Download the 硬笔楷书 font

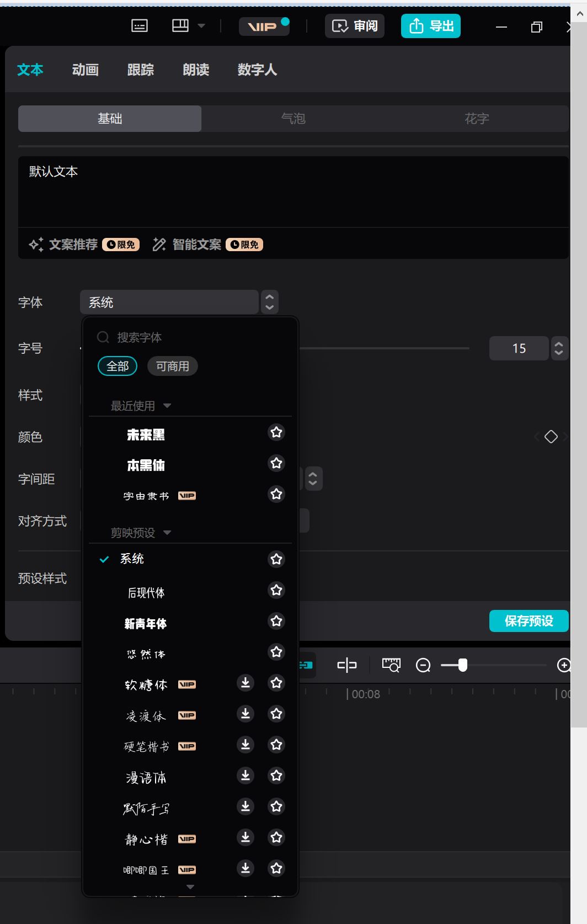[x=246, y=745]
